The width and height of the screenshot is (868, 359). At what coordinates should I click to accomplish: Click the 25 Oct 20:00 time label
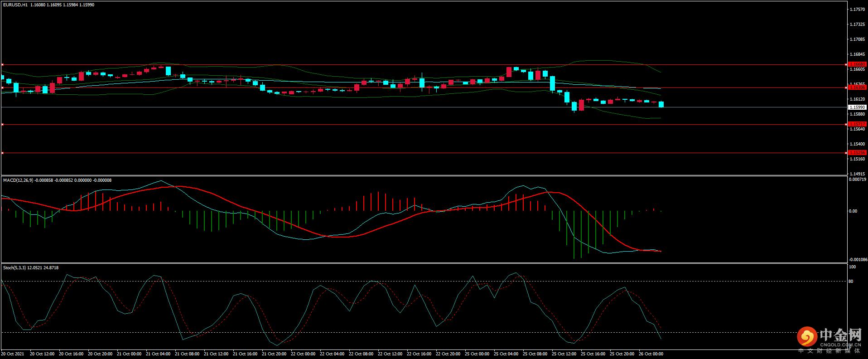tap(622, 354)
